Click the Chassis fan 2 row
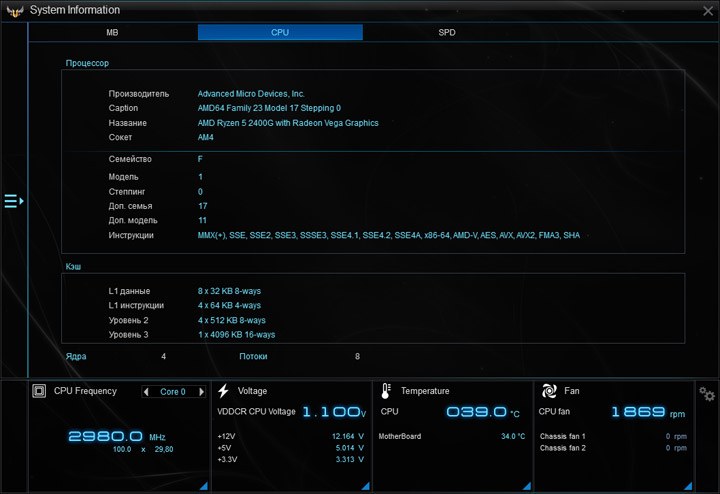 coord(613,448)
